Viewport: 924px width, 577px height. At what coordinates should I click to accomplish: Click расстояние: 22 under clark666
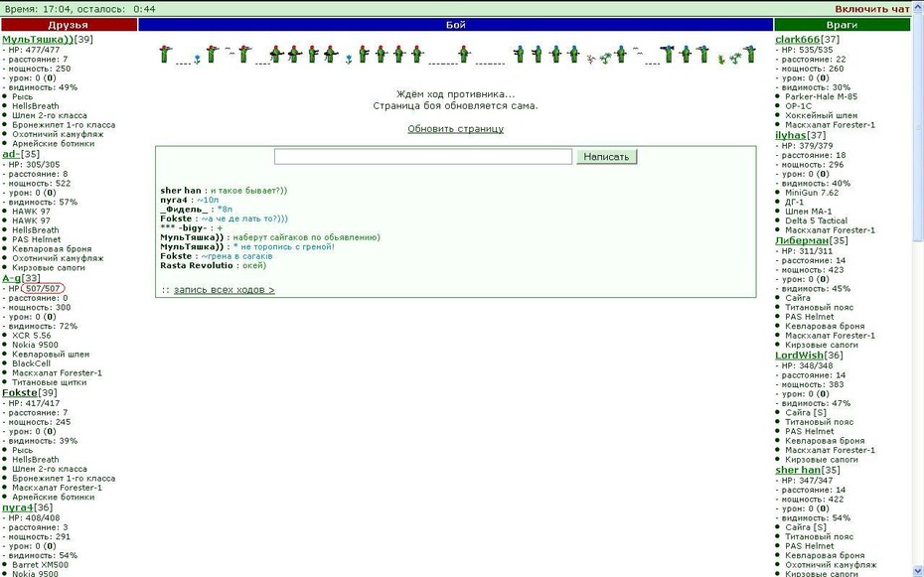(813, 60)
